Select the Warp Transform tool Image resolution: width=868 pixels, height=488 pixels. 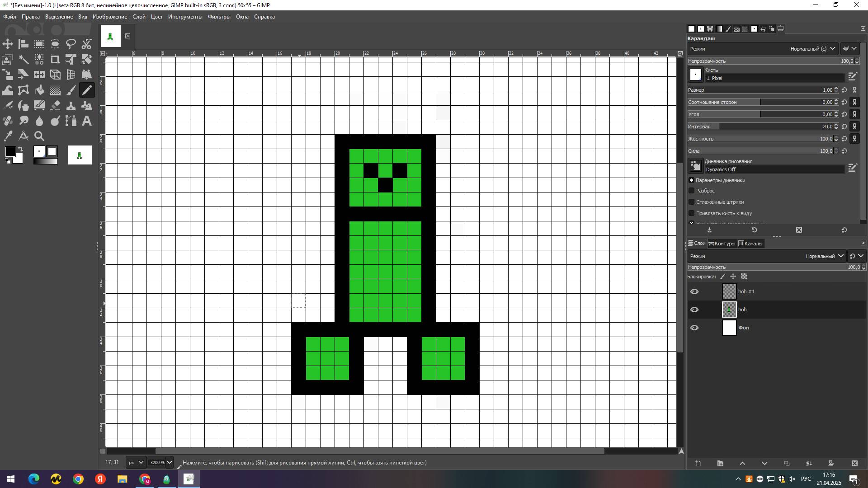8,90
